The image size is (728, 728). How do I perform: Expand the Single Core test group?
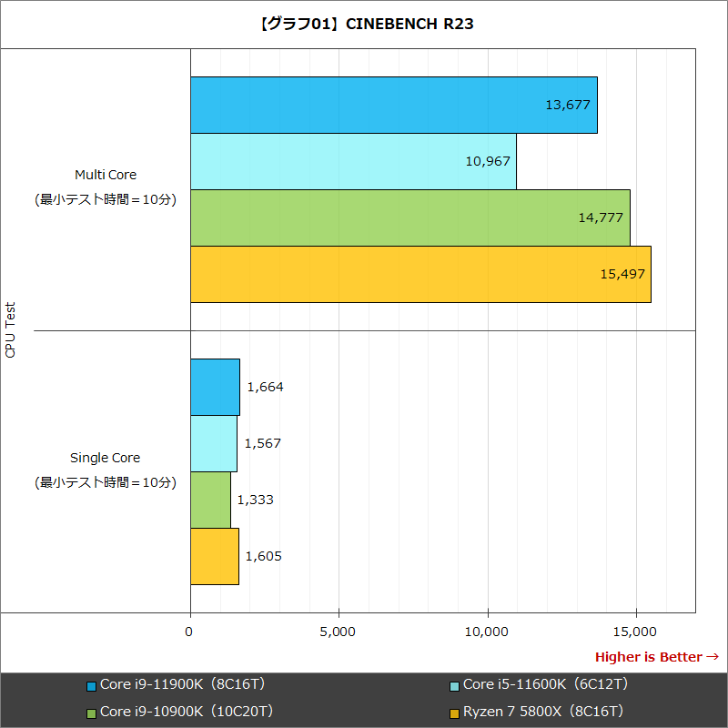[x=106, y=458]
